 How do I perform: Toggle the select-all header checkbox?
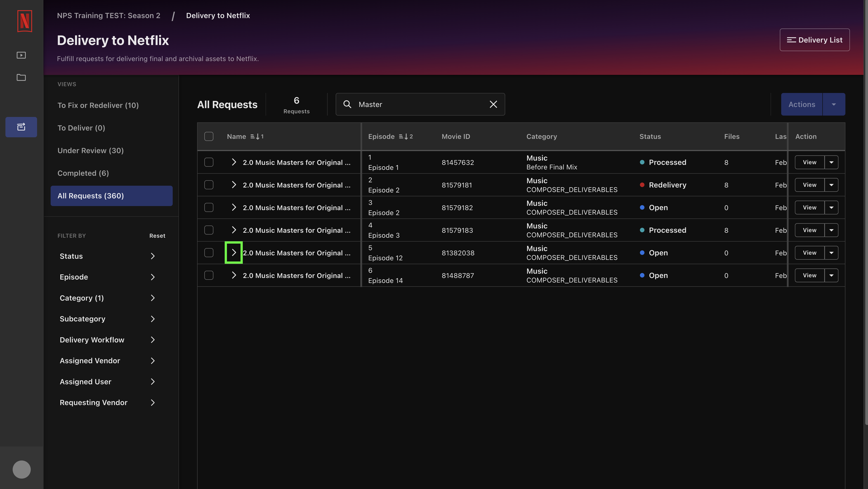click(x=209, y=136)
